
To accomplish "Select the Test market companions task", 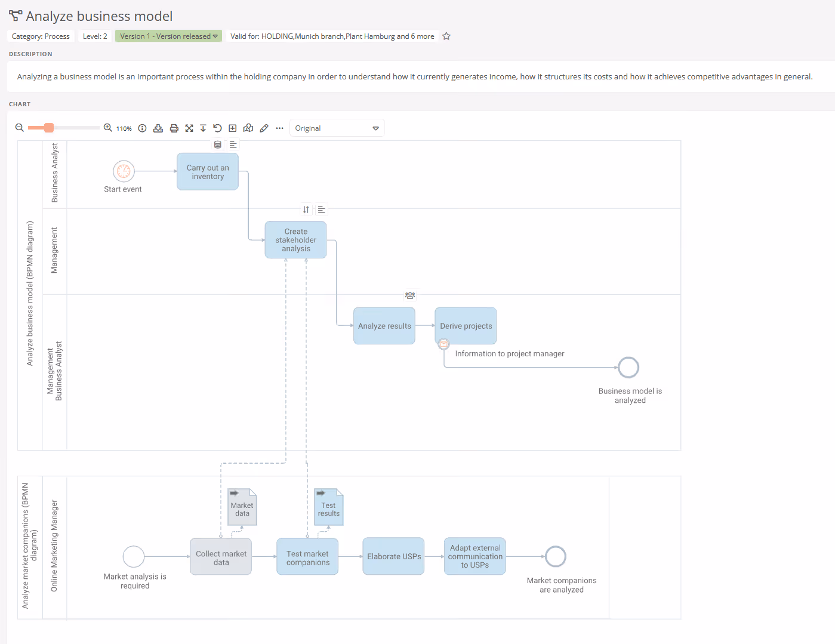I will pyautogui.click(x=307, y=557).
